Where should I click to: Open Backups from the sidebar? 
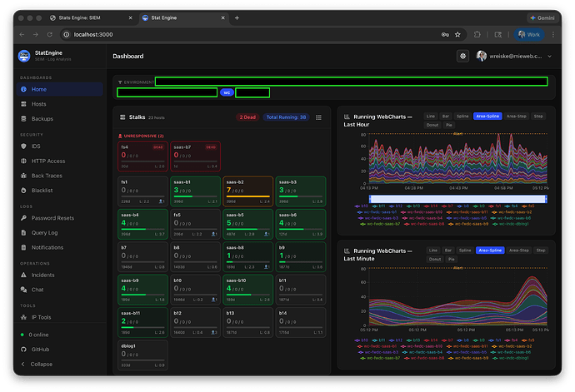tap(42, 119)
